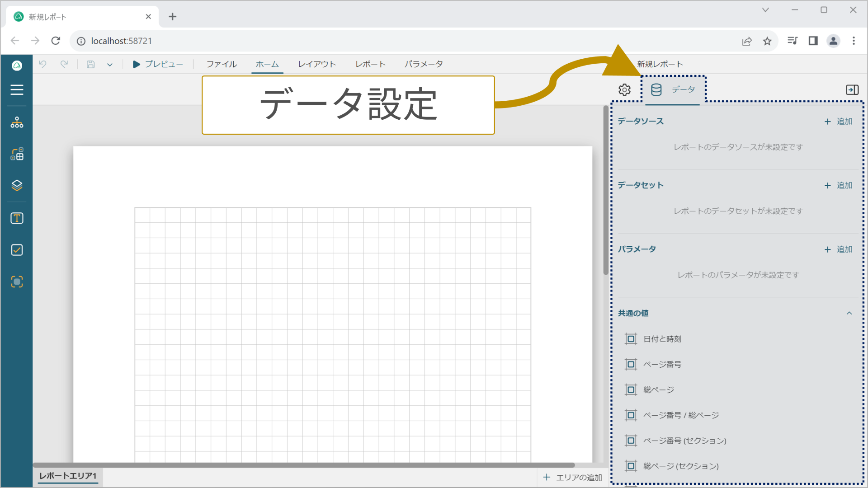Open properties gear icon tab
This screenshot has width=868, height=488.
coord(624,89)
